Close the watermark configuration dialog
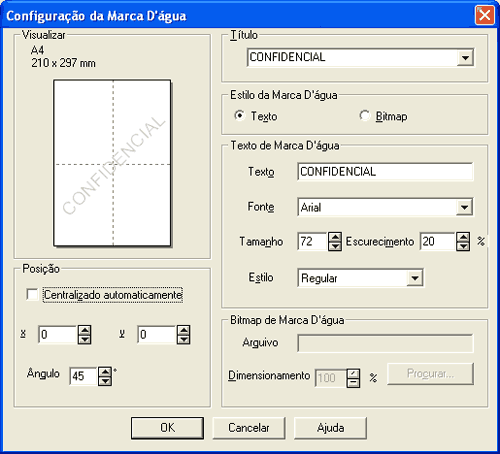500x454 pixels. [485, 15]
